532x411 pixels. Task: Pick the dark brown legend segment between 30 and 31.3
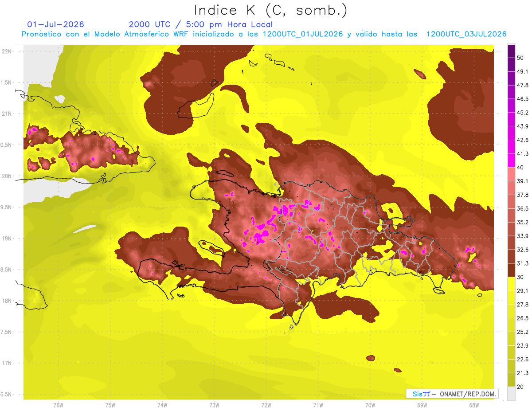[x=511, y=270]
